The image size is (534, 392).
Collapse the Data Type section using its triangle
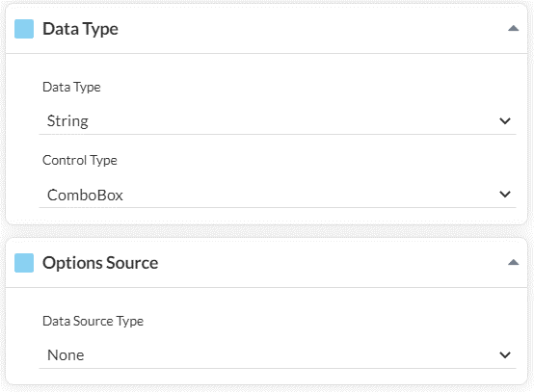click(x=513, y=29)
